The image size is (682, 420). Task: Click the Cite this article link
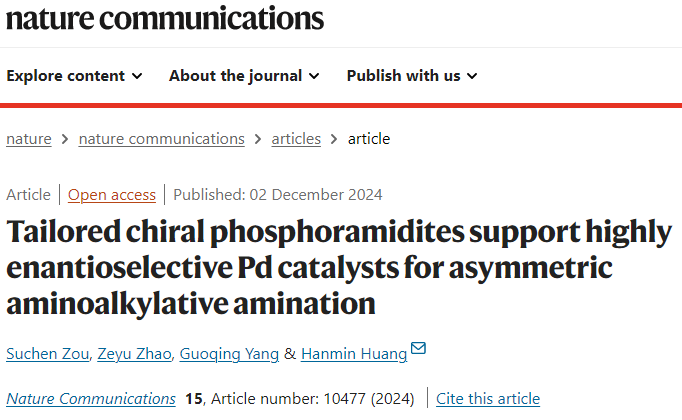point(488,398)
